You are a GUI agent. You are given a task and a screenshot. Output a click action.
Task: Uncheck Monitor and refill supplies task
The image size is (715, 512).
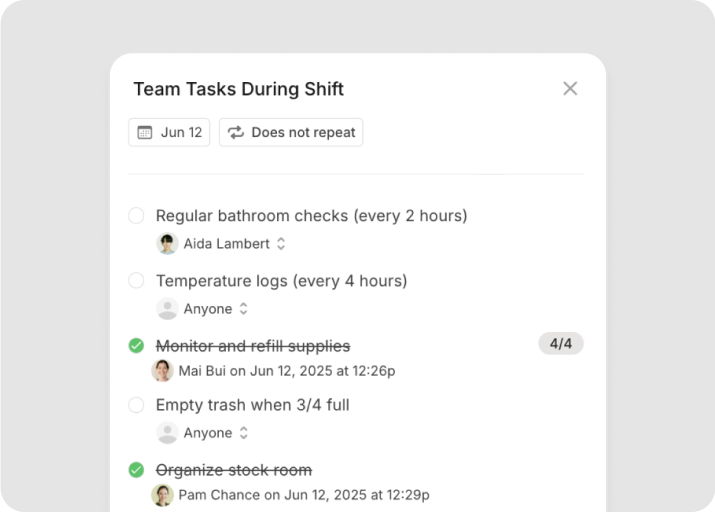[x=136, y=346]
